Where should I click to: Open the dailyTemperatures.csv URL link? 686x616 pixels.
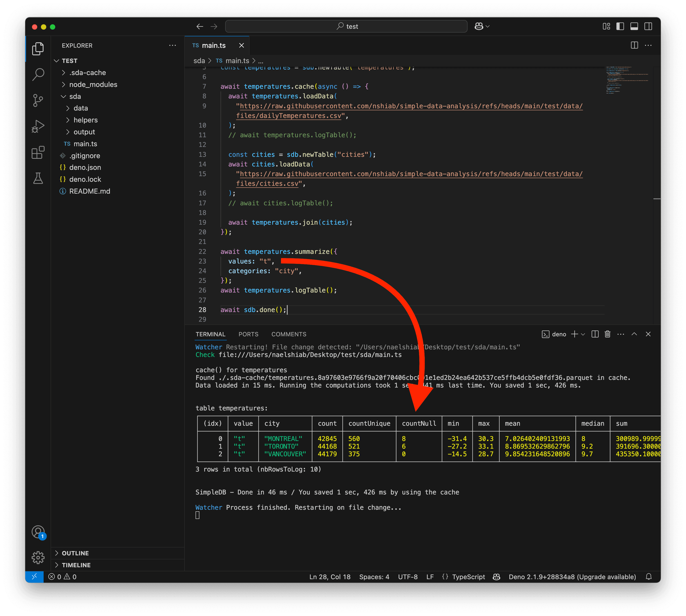[409, 111]
